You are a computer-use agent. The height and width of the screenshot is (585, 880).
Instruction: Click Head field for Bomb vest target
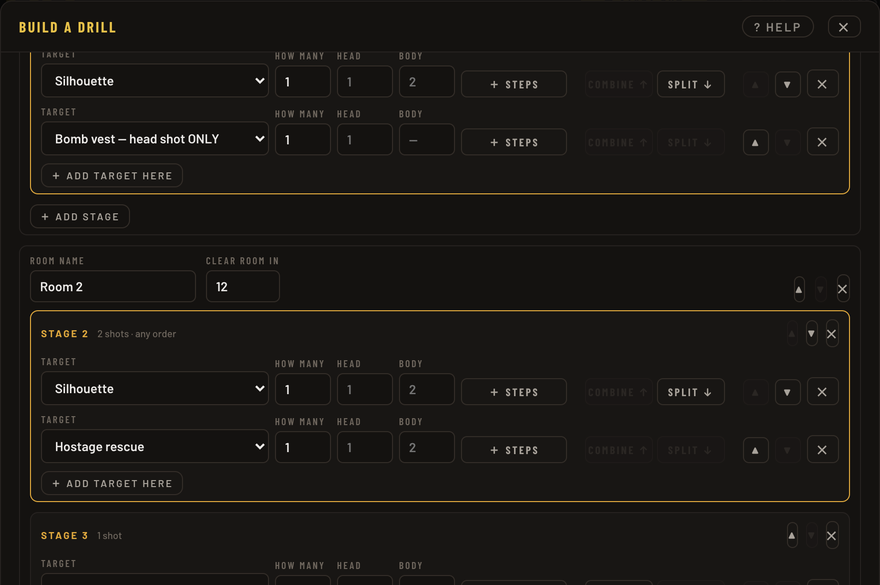(x=365, y=140)
